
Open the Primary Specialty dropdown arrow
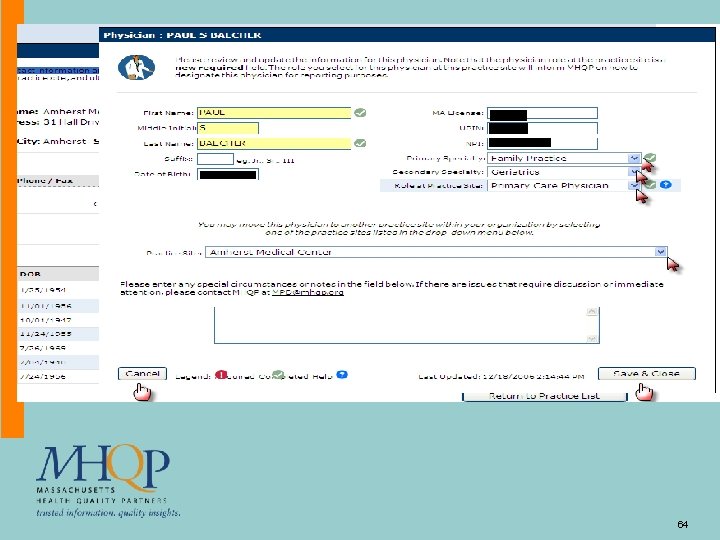pyautogui.click(x=634, y=158)
